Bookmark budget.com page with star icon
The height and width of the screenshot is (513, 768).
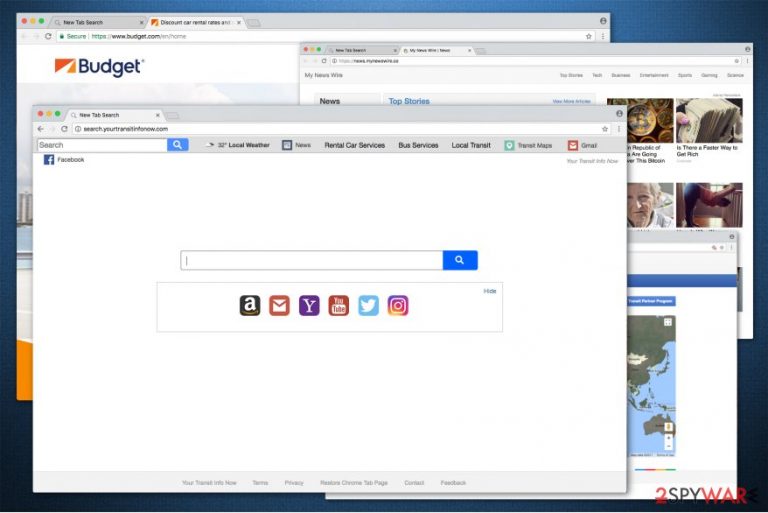coord(589,36)
